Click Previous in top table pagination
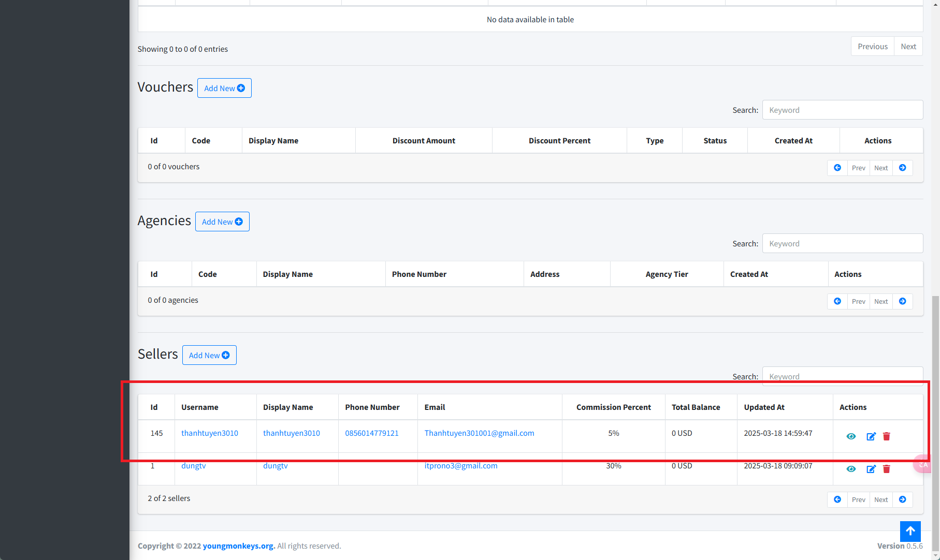Image resolution: width=940 pixels, height=560 pixels. 873,47
